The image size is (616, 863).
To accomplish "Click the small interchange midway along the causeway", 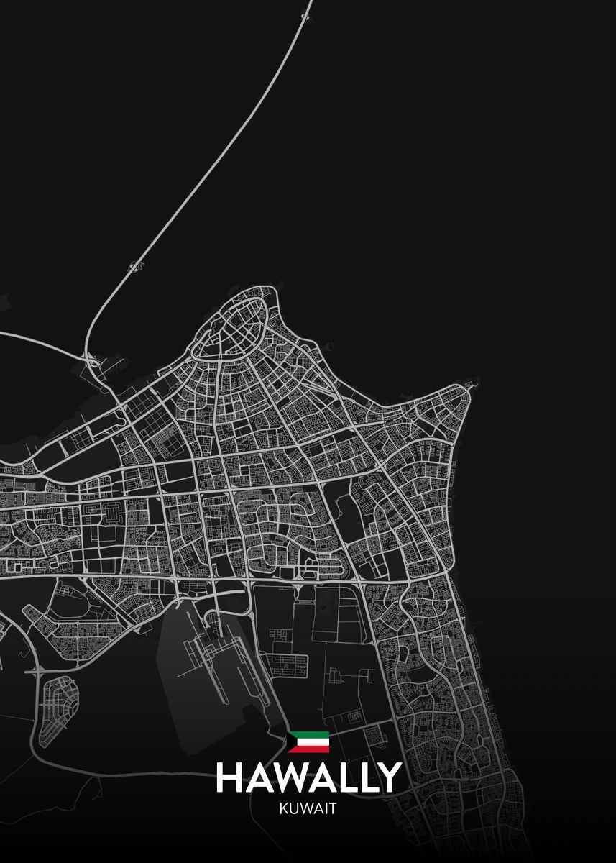I will (x=134, y=267).
